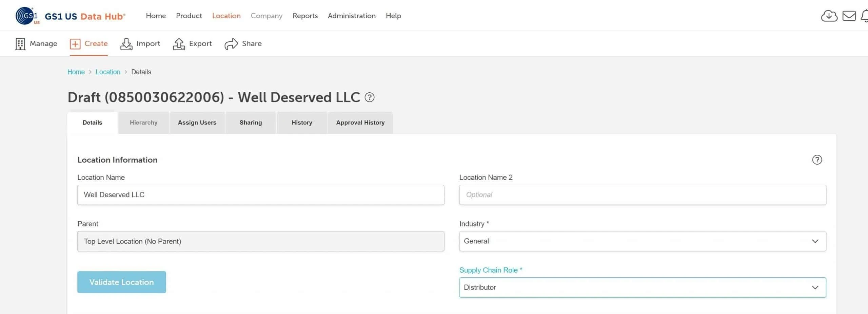This screenshot has width=868, height=314.
Task: Switch to the History tab
Action: pos(302,123)
